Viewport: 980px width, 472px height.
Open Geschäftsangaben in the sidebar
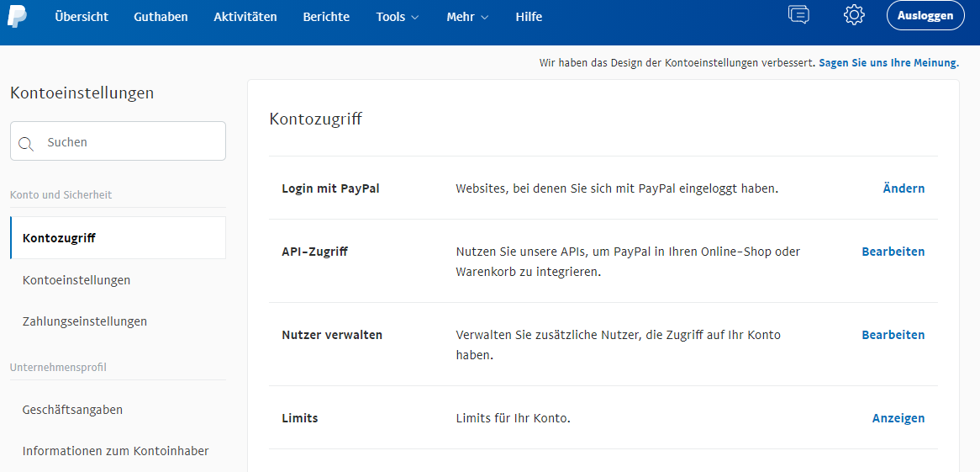pos(72,410)
